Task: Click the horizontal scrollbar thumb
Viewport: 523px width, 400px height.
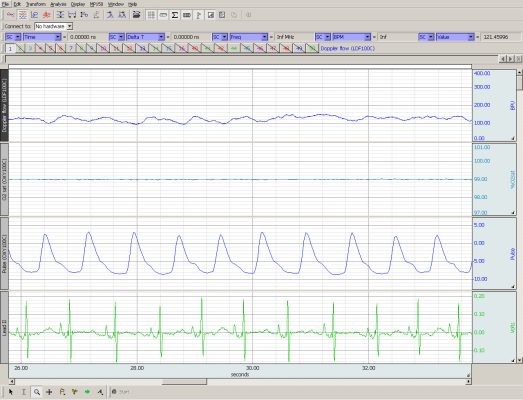Action: 184,381
